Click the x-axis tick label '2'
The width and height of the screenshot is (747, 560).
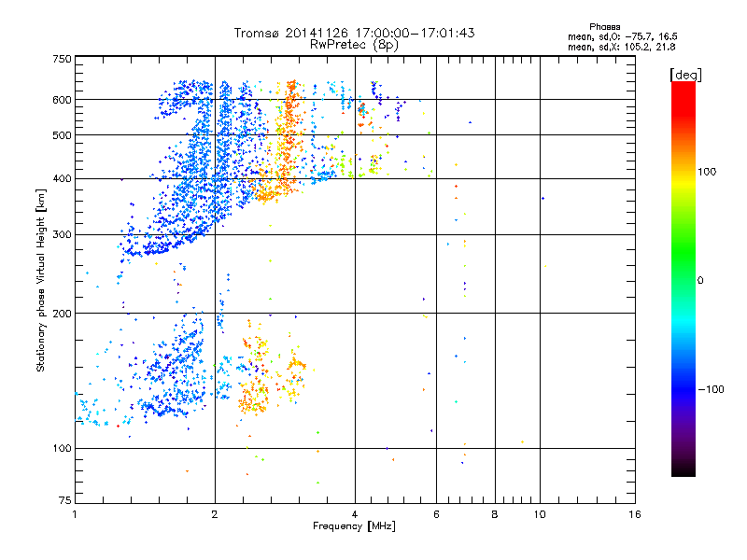(215, 514)
